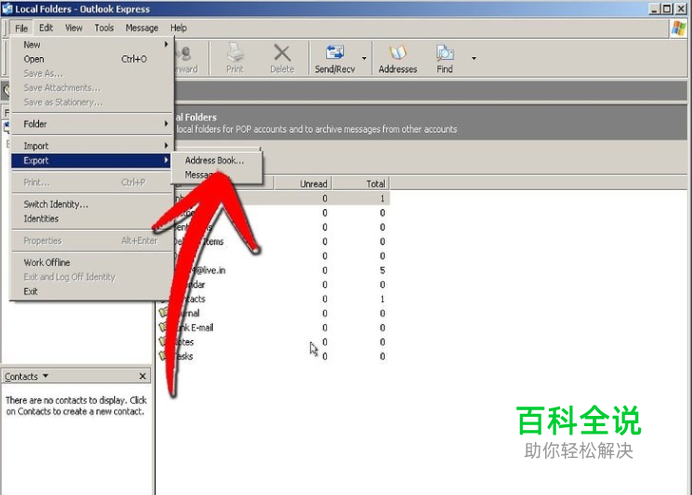
Task: Expand the Import submenu
Action: [90, 146]
